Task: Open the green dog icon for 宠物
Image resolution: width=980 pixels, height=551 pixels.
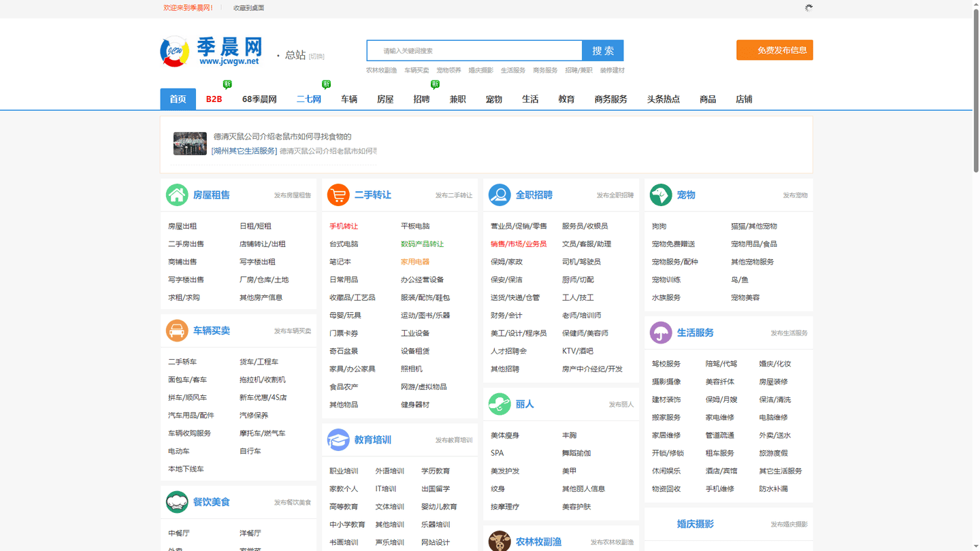Action: point(661,195)
